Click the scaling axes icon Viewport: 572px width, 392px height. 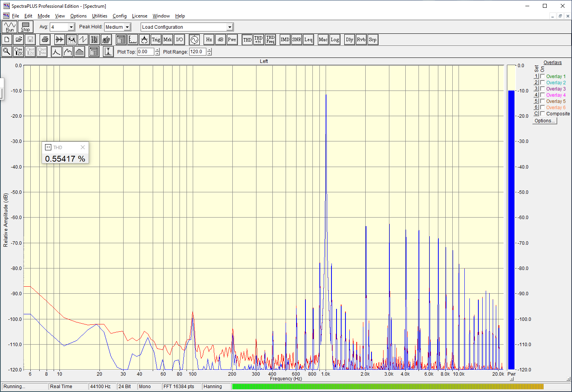tap(133, 40)
